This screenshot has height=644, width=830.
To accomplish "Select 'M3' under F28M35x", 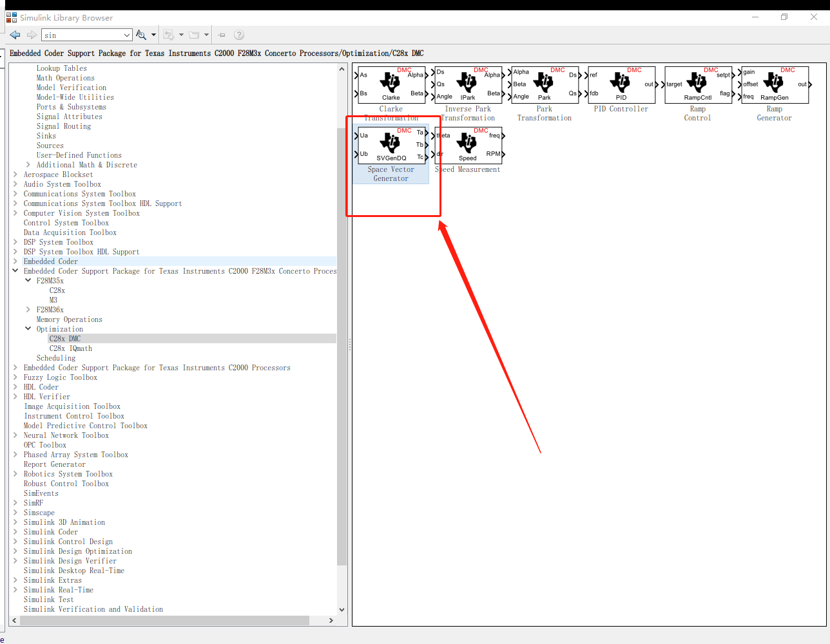I will [x=53, y=300].
